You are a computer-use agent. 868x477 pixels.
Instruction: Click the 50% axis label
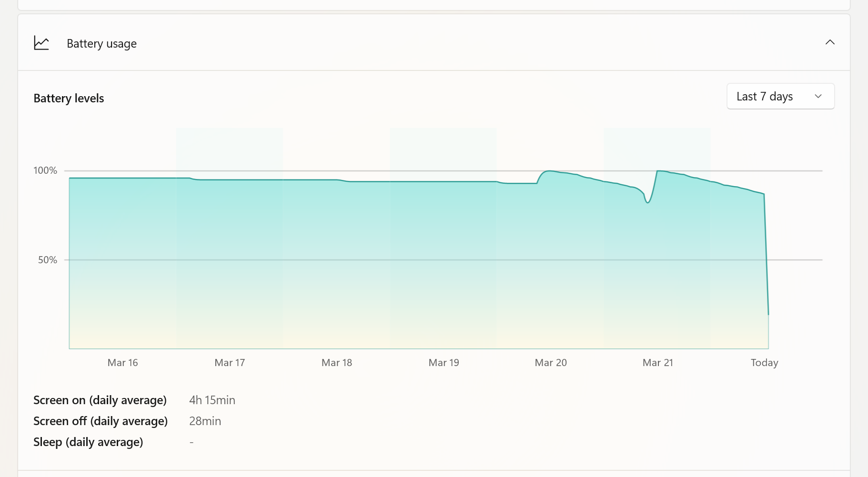(x=48, y=260)
